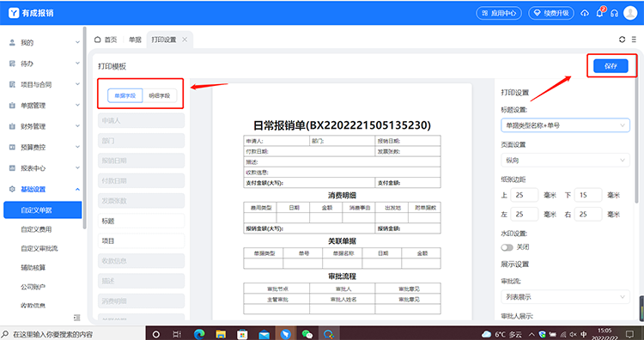Expand the 项目与合同 sidebar menu
Image resolution: width=644 pixels, height=340 pixels.
(44, 84)
